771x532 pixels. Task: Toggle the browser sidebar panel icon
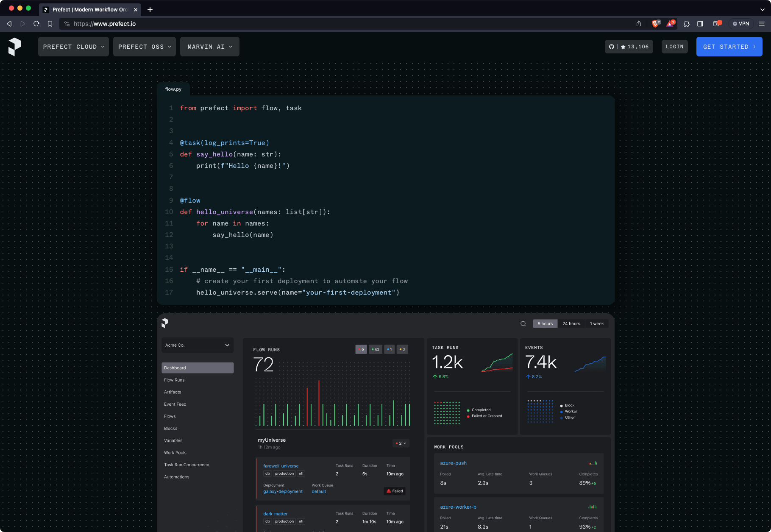pos(700,24)
